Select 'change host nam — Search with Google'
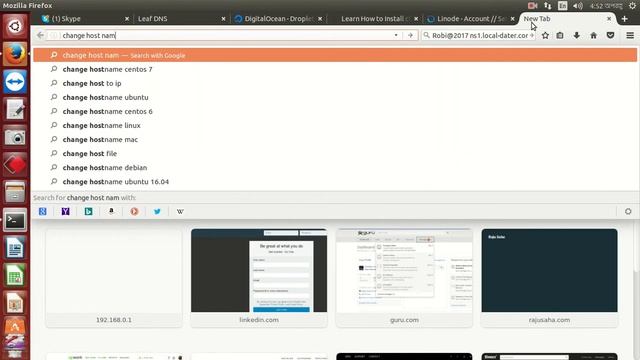 click(x=335, y=55)
